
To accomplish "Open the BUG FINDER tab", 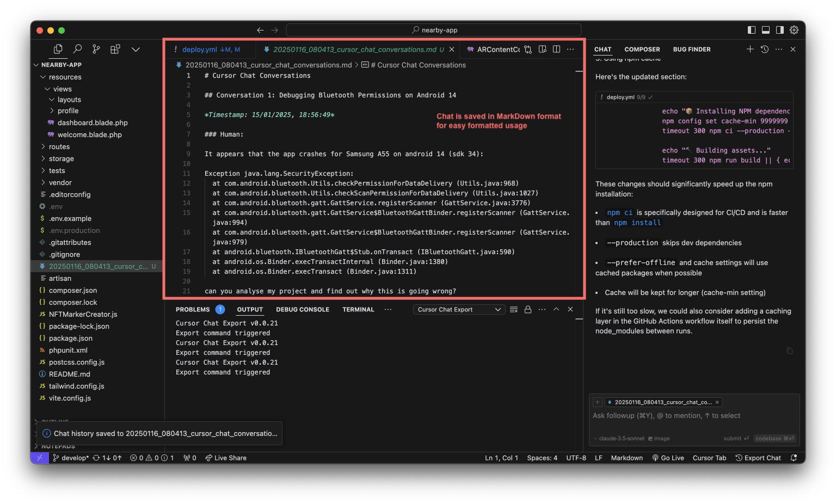I will 692,50.
